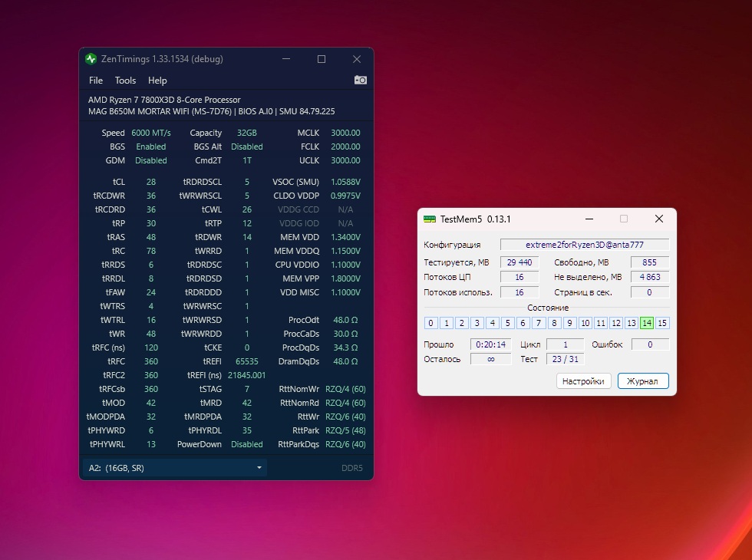
Task: Expand the A2: (16GB, SR) module dropdown
Action: pyautogui.click(x=175, y=468)
